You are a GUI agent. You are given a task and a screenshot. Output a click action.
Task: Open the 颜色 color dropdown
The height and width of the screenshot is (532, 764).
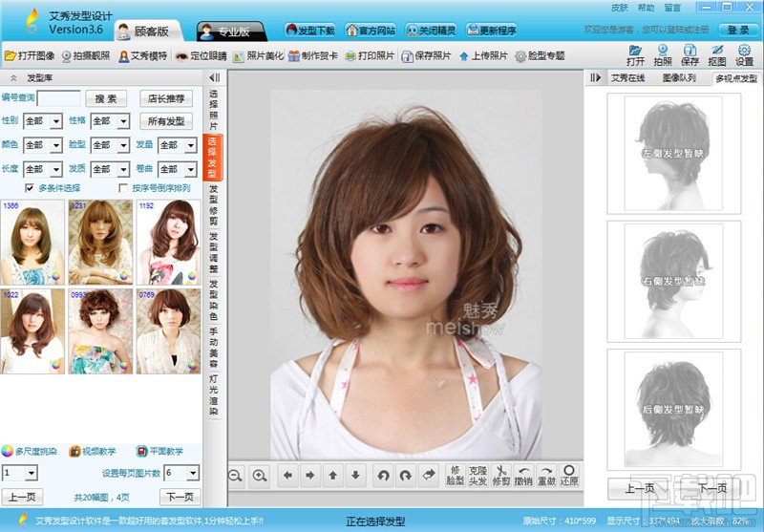click(x=43, y=145)
